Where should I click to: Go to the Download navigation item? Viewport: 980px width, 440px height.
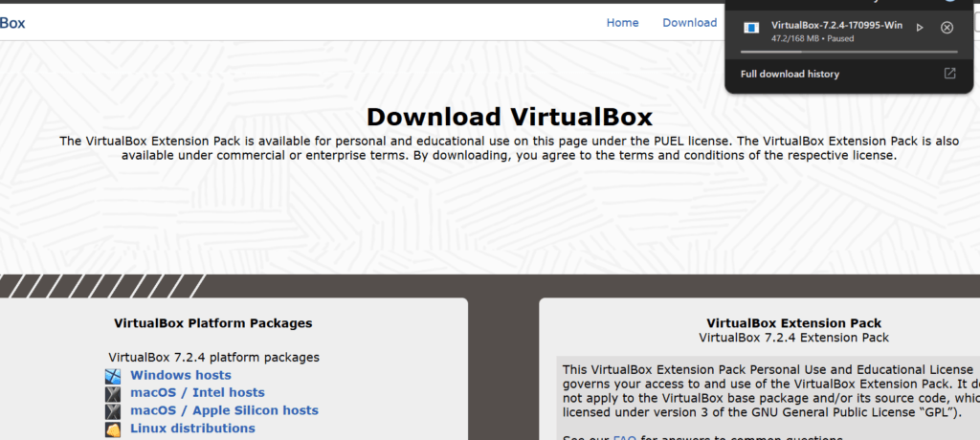[x=689, y=23]
